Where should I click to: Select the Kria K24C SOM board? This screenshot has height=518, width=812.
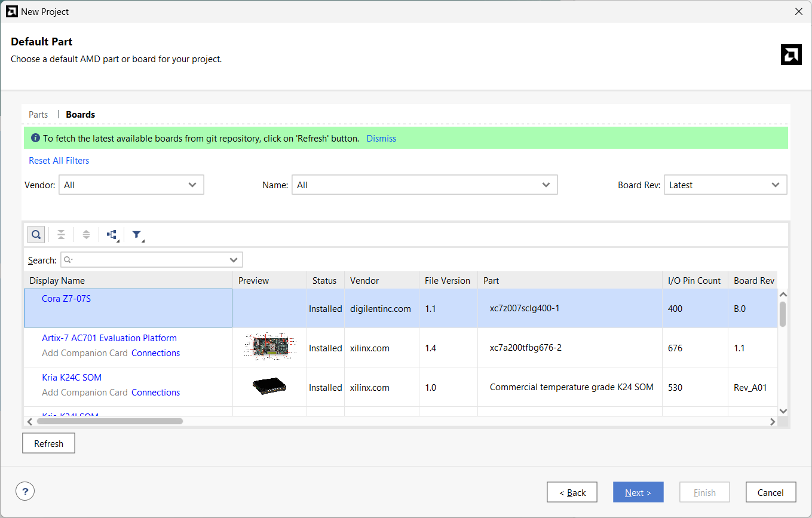[x=72, y=378]
